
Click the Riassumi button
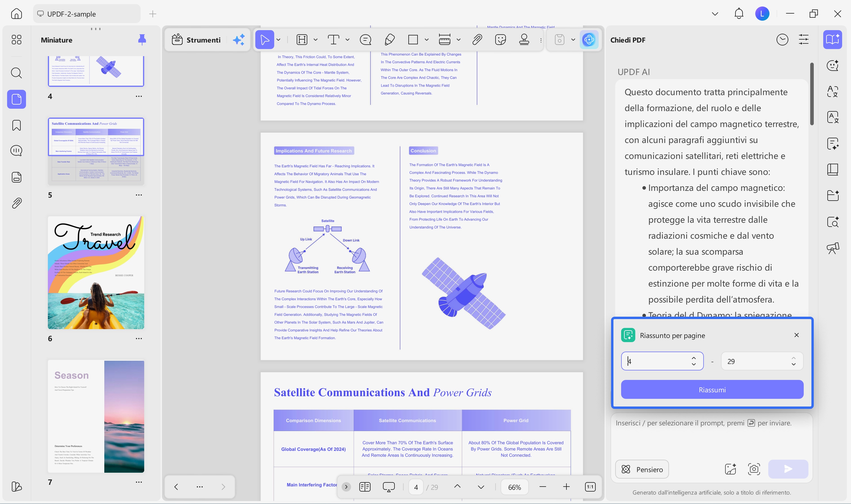(712, 390)
